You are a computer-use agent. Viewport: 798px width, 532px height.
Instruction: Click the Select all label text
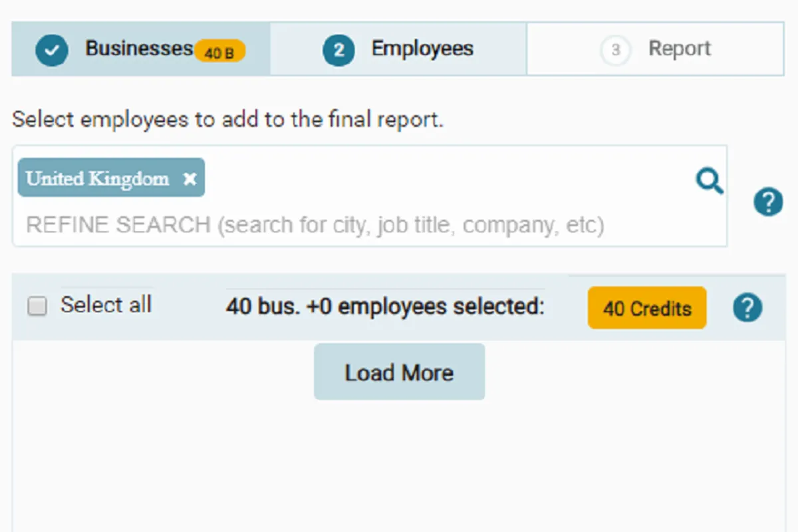point(106,305)
